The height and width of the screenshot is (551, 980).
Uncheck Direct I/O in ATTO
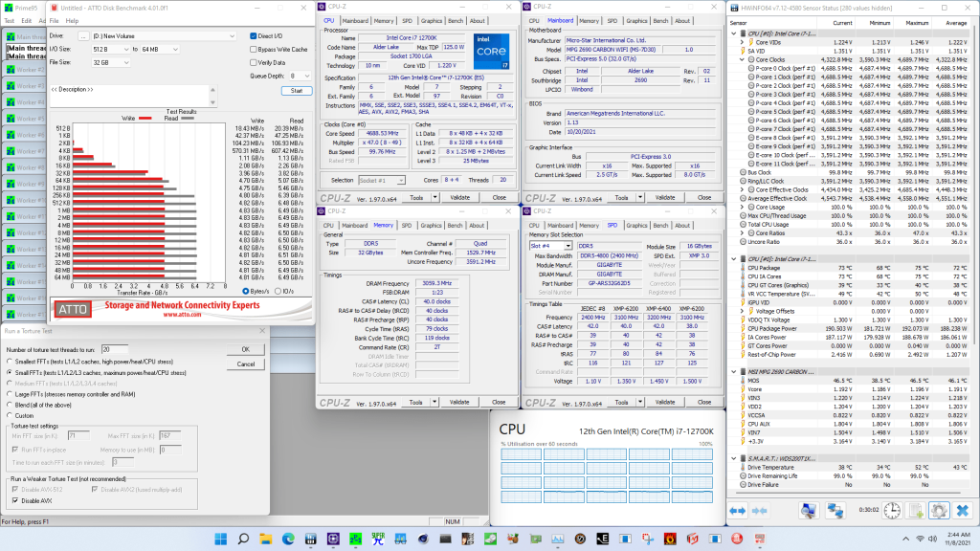[x=254, y=36]
